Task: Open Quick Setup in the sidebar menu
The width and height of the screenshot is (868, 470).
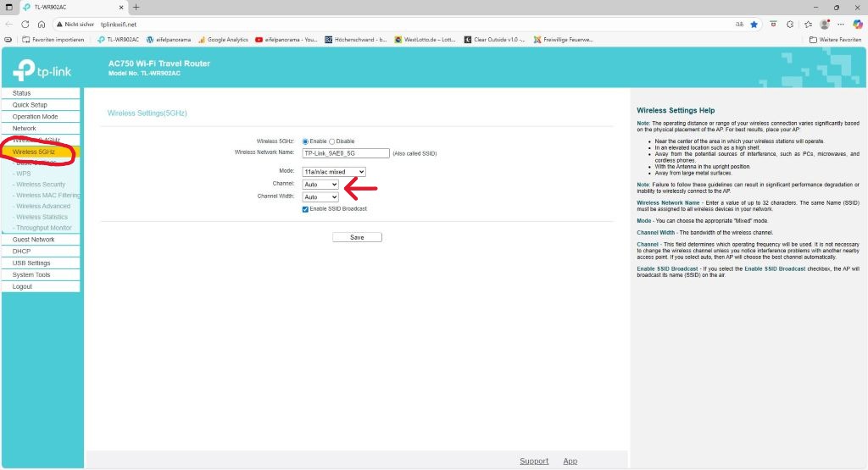Action: (x=31, y=105)
